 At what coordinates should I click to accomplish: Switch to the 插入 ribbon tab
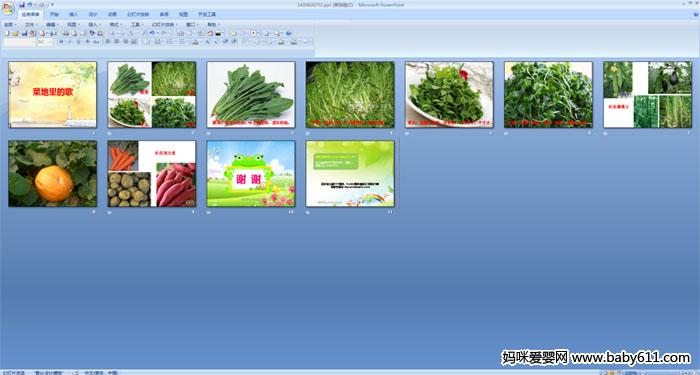[74, 14]
